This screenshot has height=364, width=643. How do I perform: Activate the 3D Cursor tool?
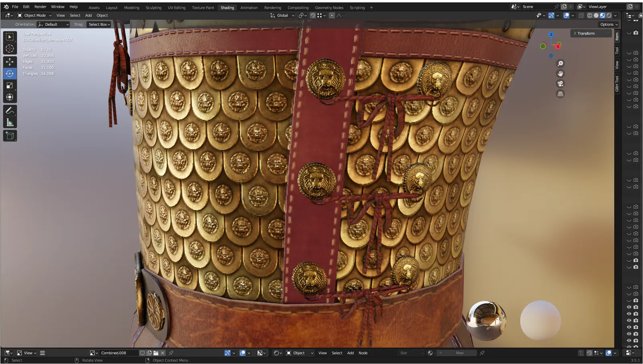point(10,49)
